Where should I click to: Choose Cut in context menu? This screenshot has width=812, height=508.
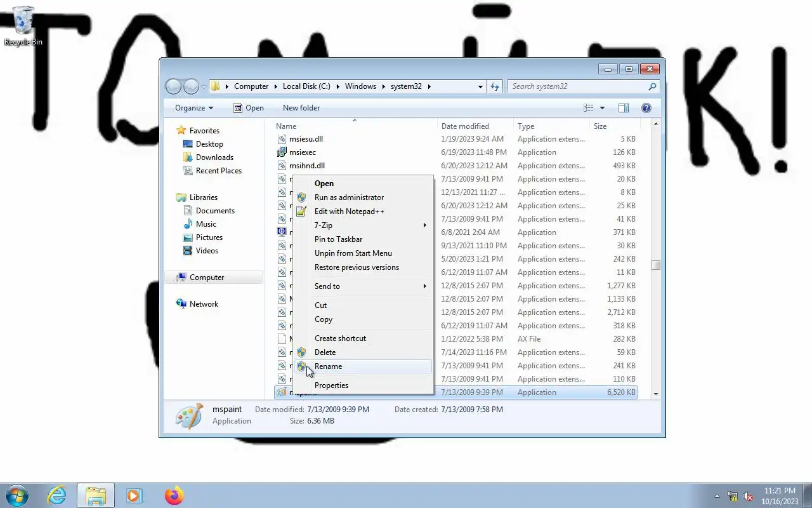point(363,305)
